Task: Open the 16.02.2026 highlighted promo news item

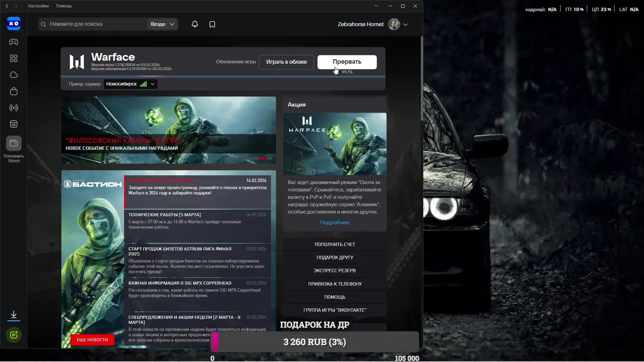Action: pos(197,192)
